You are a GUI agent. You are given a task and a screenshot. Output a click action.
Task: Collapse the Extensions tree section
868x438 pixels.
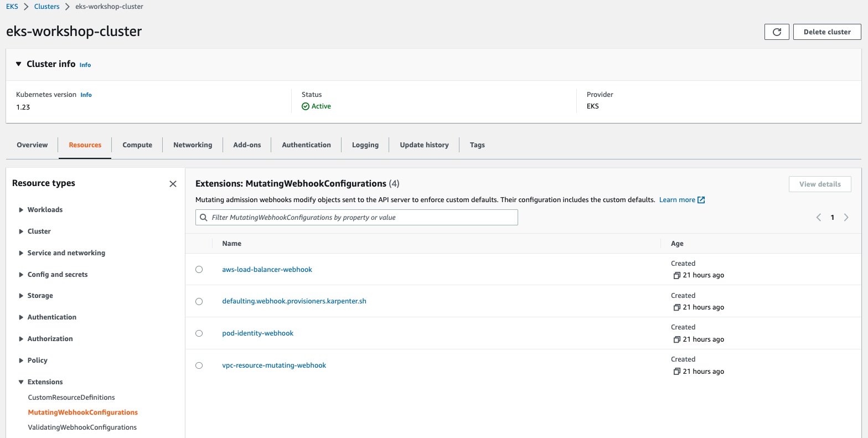pos(21,382)
